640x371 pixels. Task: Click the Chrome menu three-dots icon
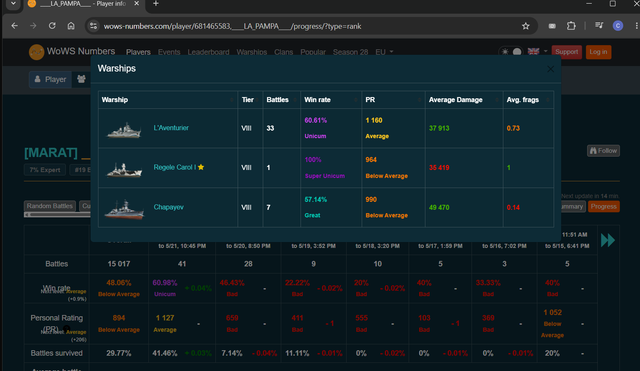point(636,26)
